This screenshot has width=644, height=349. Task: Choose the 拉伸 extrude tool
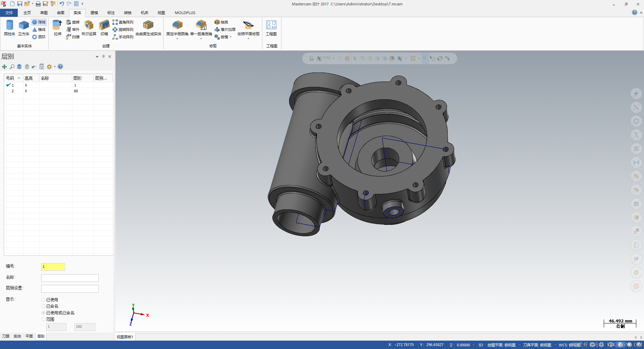point(58,28)
